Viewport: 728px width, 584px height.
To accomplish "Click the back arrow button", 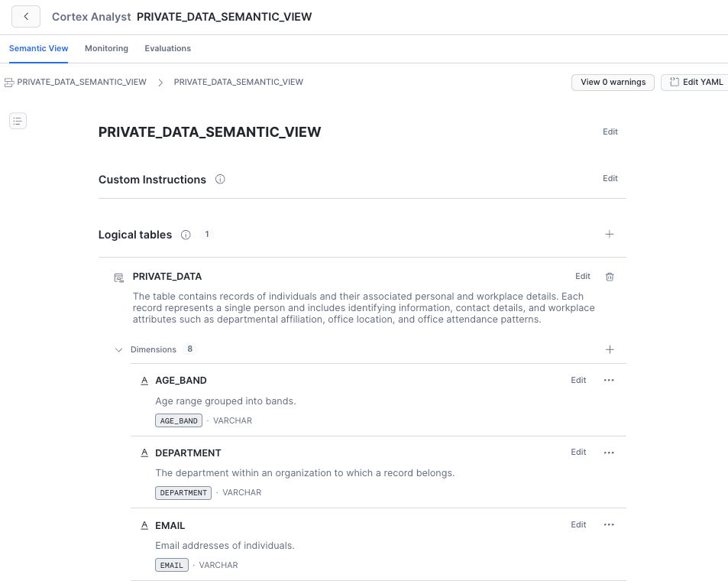I will [26, 17].
